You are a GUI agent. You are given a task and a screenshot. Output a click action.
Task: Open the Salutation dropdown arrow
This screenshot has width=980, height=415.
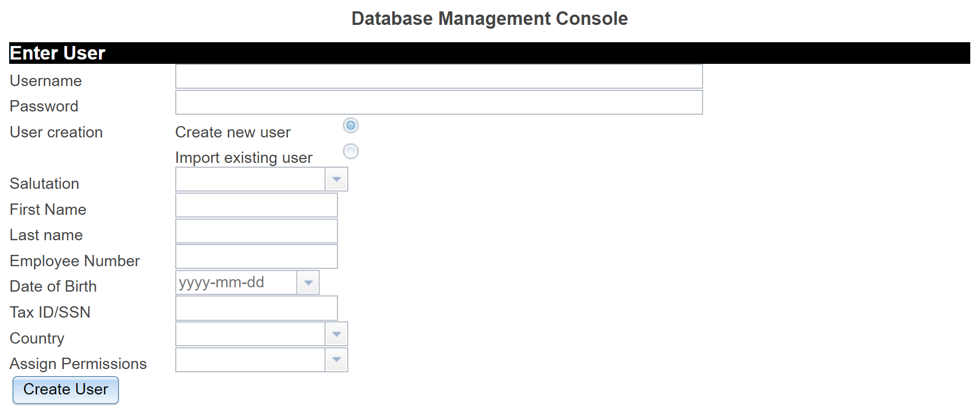pos(336,180)
